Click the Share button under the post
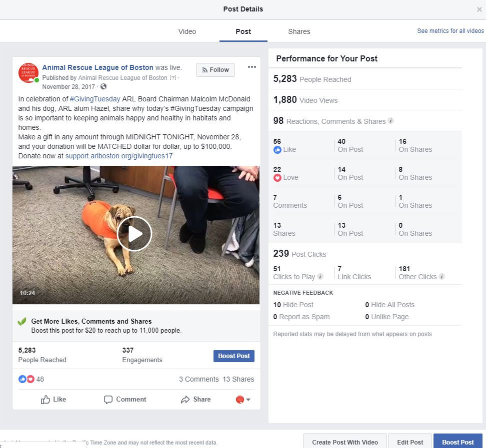The image size is (486, 448). click(195, 400)
